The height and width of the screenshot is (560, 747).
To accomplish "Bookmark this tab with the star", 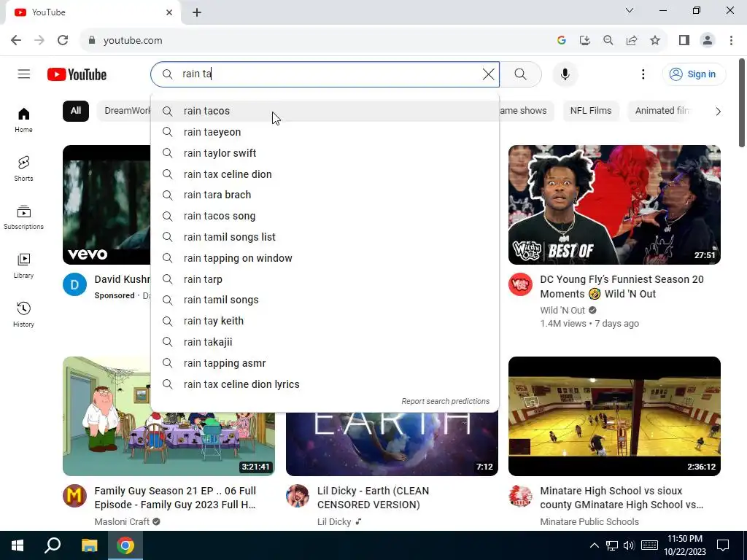I will pyautogui.click(x=655, y=41).
